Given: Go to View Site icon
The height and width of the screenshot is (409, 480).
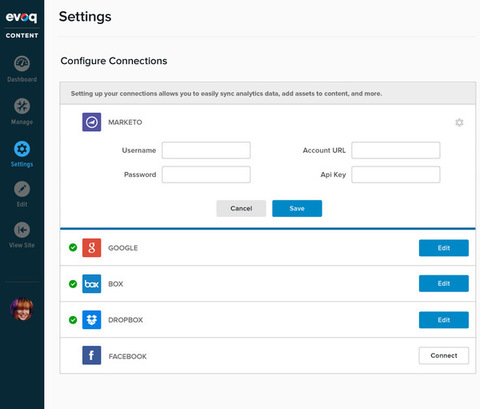Looking at the screenshot, I should [22, 230].
